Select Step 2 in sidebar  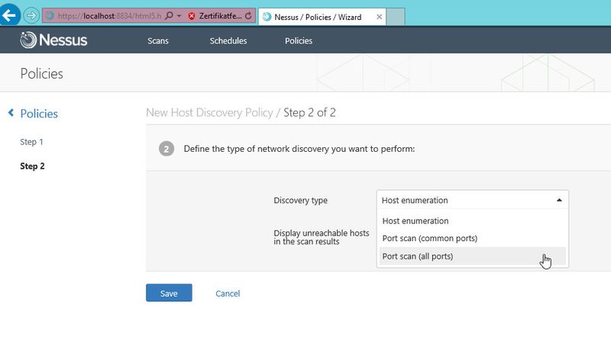pos(32,166)
